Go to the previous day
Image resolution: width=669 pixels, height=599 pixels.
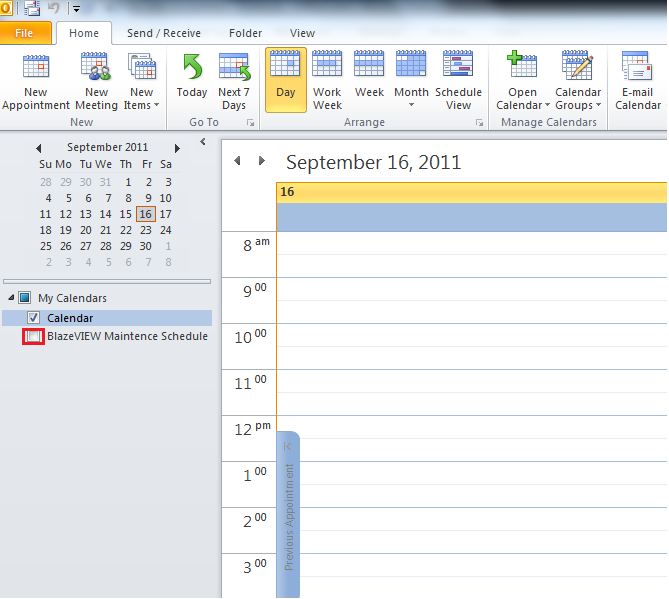[238, 161]
